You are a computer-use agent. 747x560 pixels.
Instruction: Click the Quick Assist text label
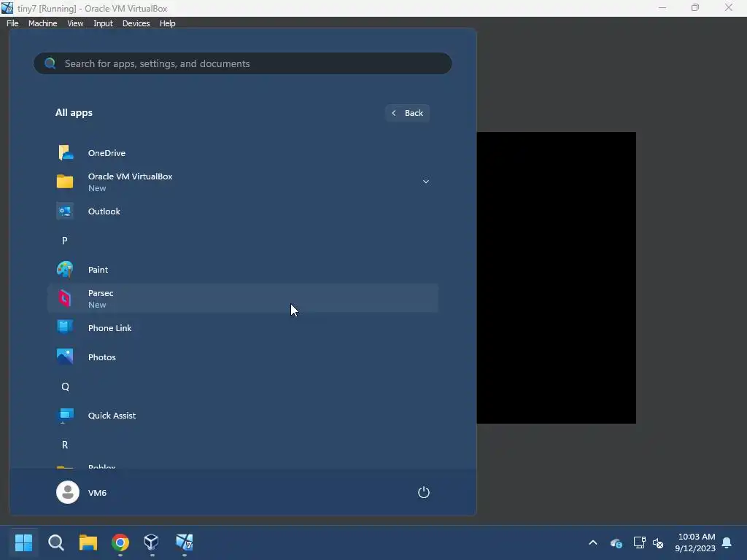112,415
